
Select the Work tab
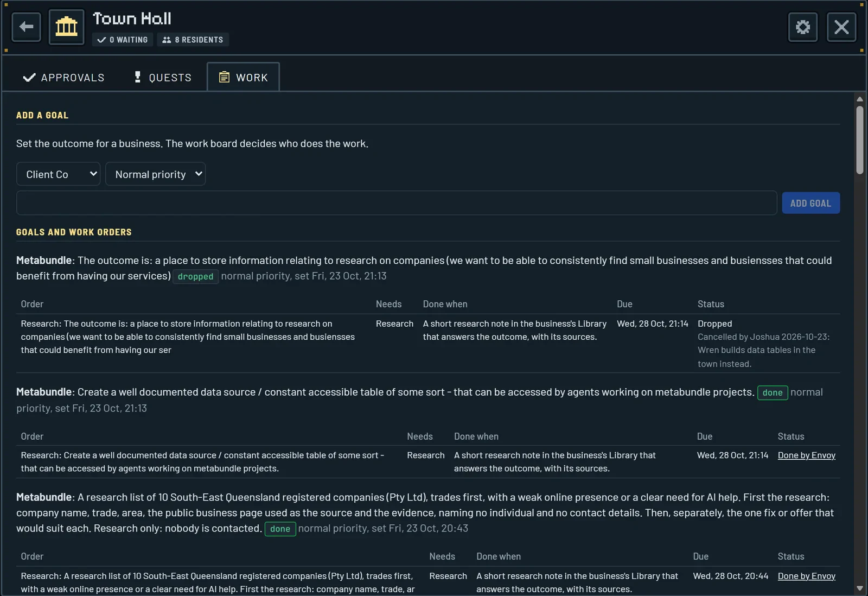243,77
